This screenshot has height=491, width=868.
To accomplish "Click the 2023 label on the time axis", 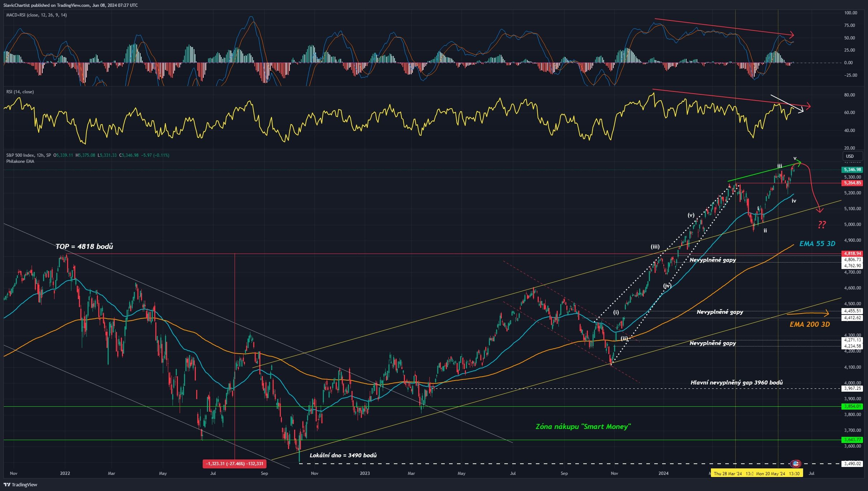I will tap(364, 473).
